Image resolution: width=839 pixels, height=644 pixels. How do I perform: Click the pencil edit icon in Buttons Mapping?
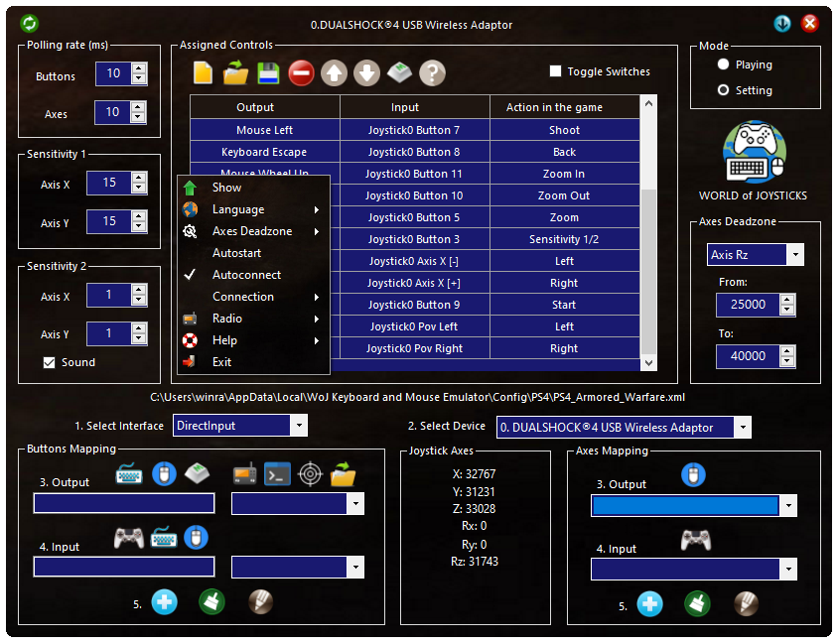[x=260, y=602]
